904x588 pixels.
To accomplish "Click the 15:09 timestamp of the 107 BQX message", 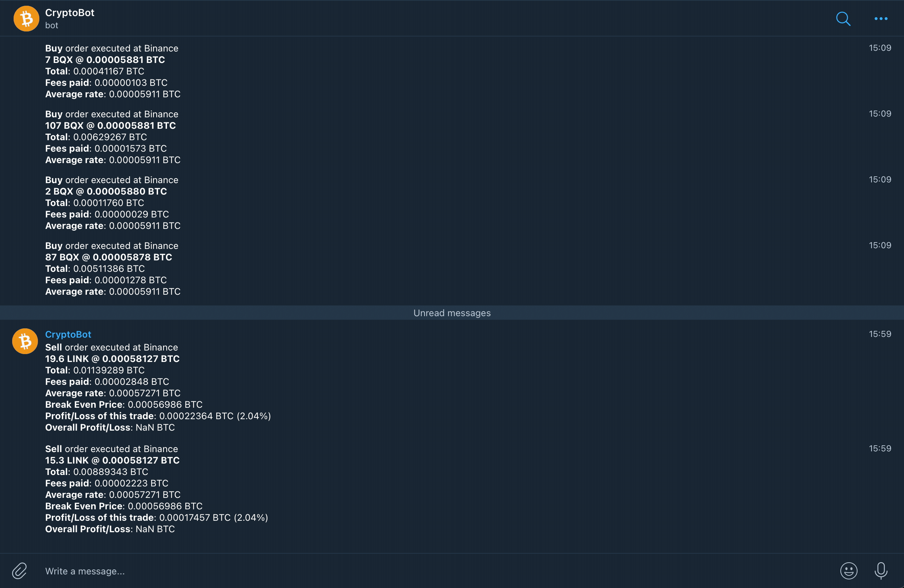I will [x=880, y=114].
